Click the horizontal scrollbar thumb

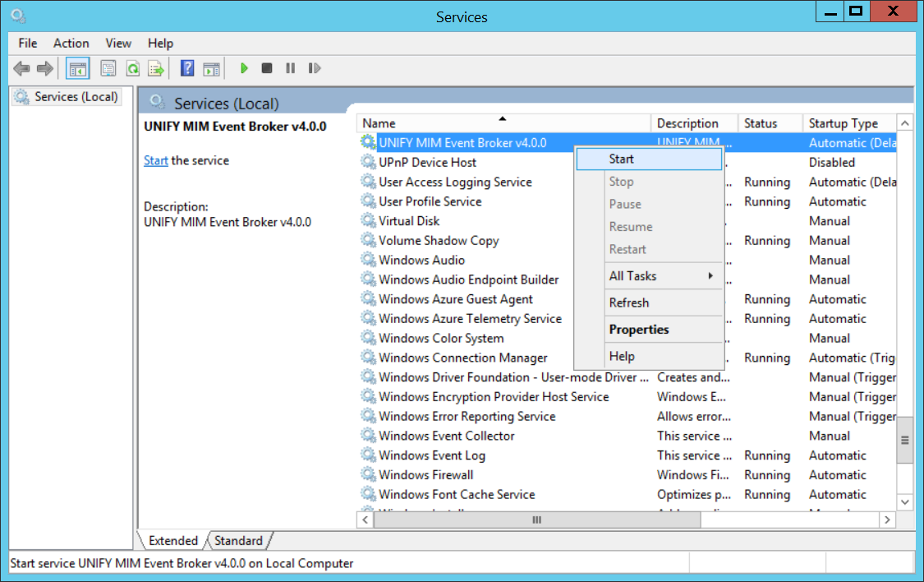coord(537,520)
